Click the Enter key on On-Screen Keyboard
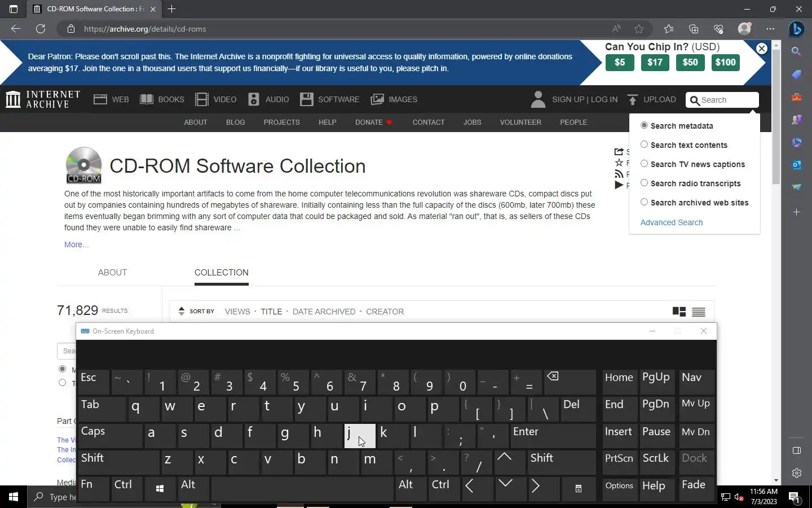812x508 pixels. (x=553, y=436)
